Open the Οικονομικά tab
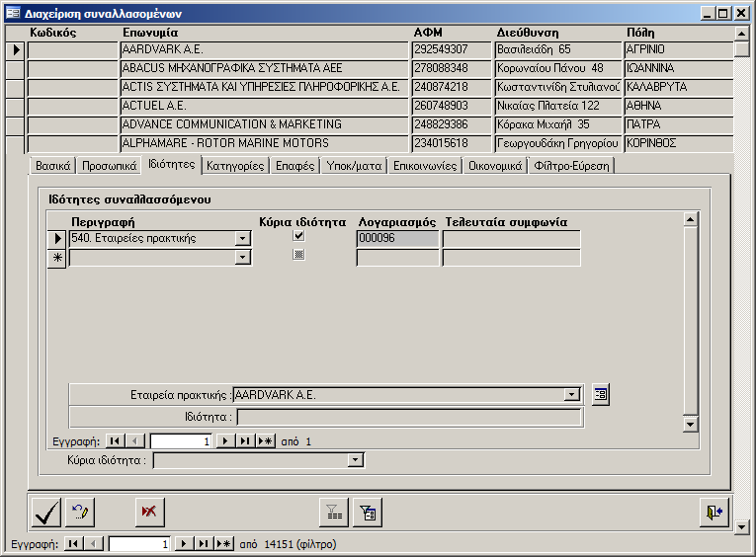 (494, 166)
